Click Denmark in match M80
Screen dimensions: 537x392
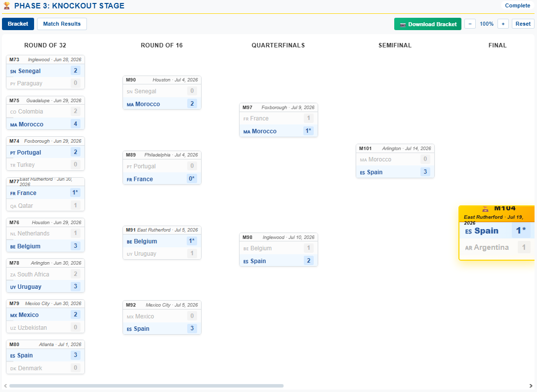[30, 368]
